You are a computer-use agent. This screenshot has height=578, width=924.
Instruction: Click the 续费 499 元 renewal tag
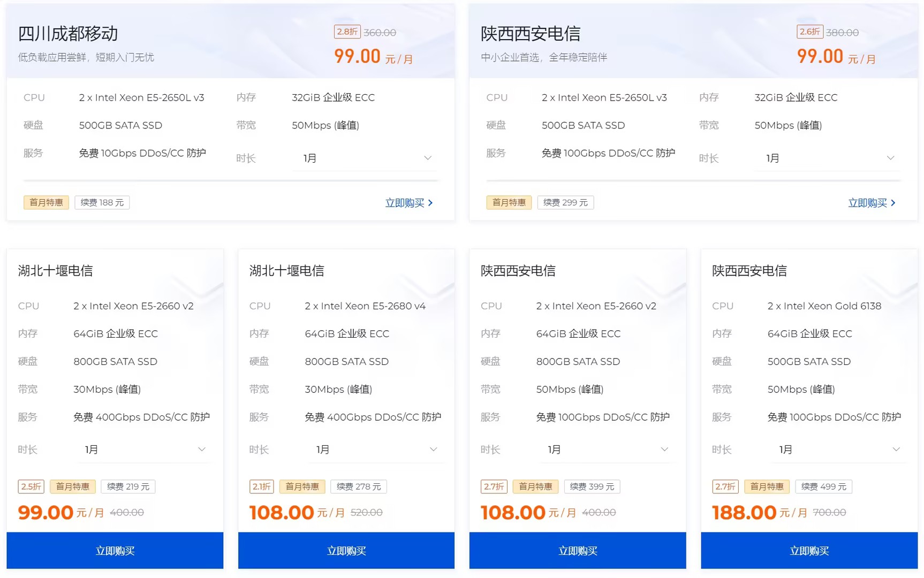coord(823,486)
